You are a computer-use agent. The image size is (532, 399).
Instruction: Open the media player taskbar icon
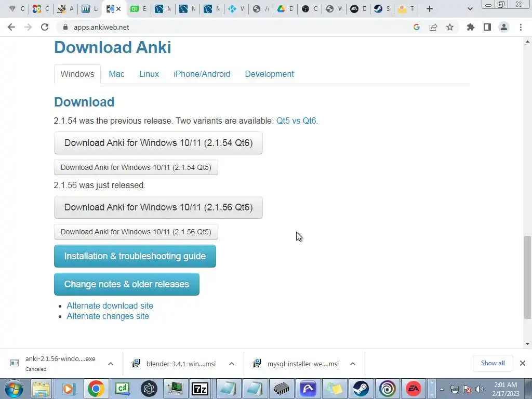click(68, 389)
